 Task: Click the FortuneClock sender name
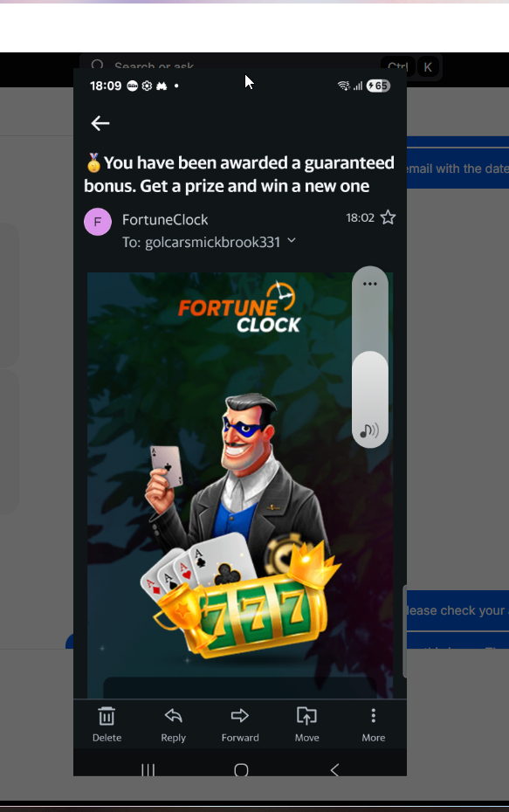[165, 219]
